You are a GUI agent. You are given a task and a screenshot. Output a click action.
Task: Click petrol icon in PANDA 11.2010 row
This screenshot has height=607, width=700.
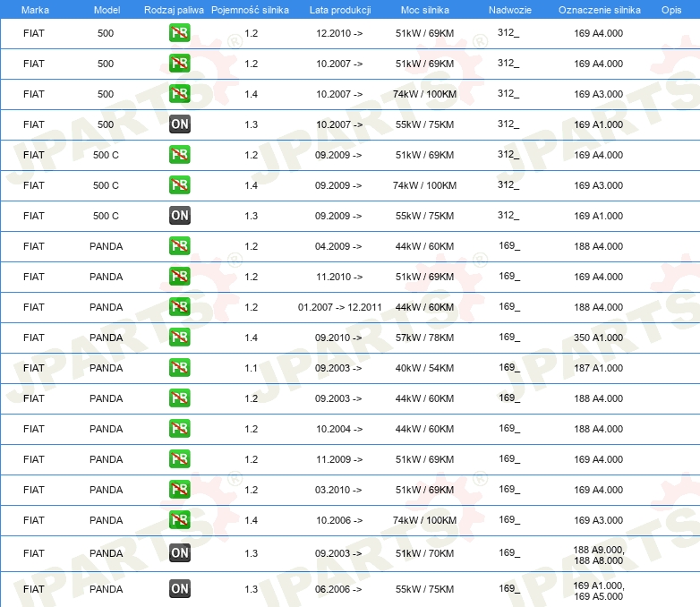pyautogui.click(x=179, y=276)
